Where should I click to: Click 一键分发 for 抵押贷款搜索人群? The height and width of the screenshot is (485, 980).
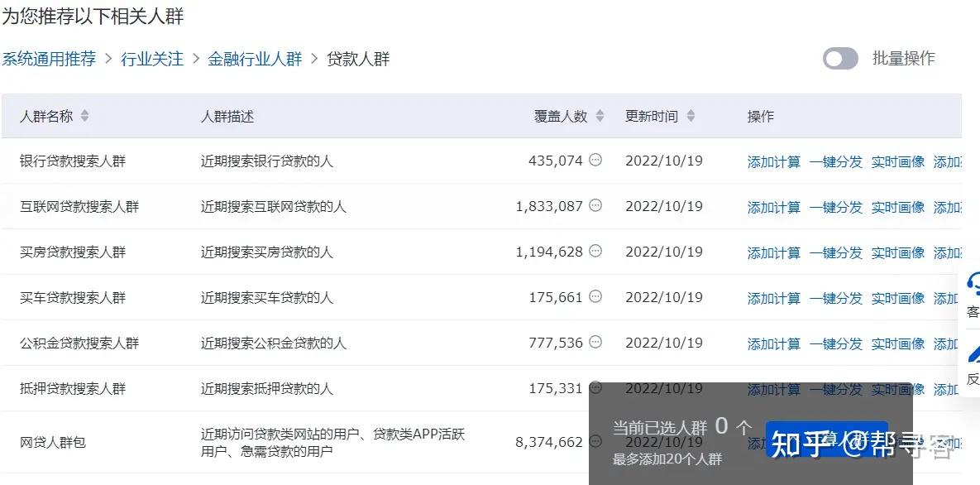point(835,389)
